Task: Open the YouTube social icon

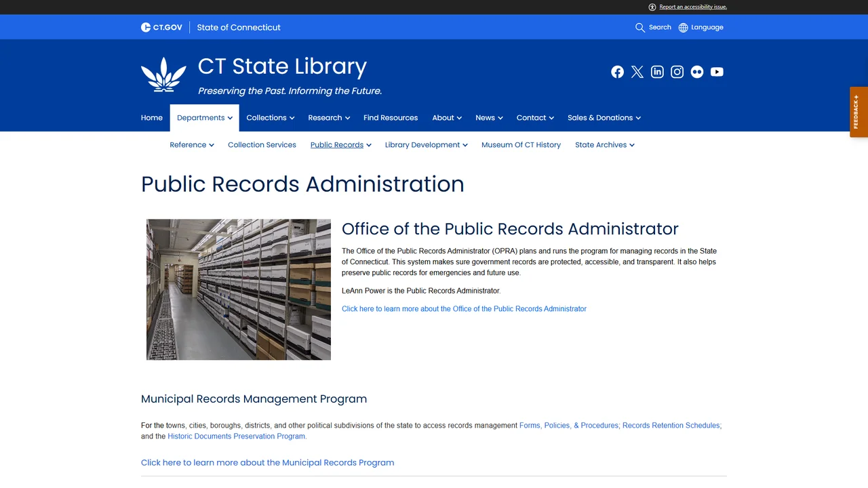Action: point(717,72)
